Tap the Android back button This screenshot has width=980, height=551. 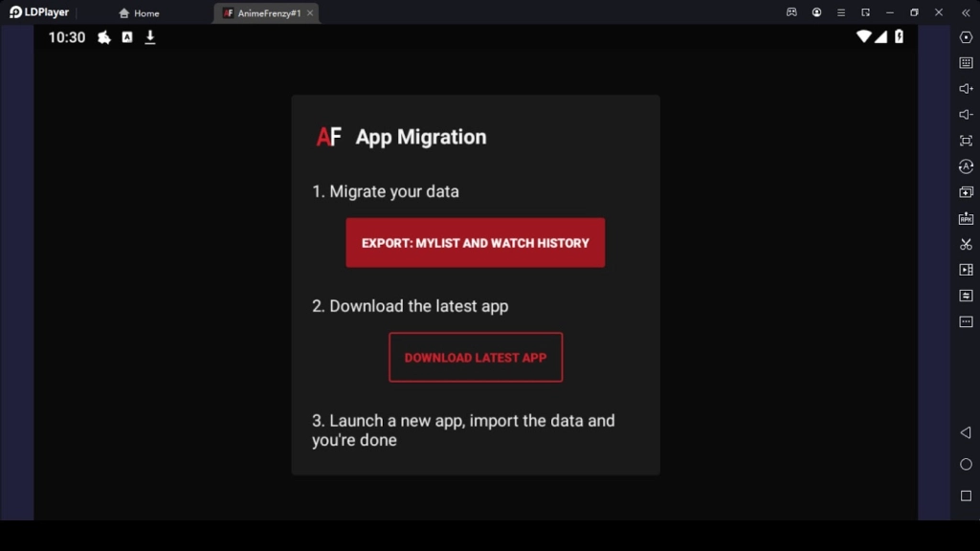click(x=966, y=432)
